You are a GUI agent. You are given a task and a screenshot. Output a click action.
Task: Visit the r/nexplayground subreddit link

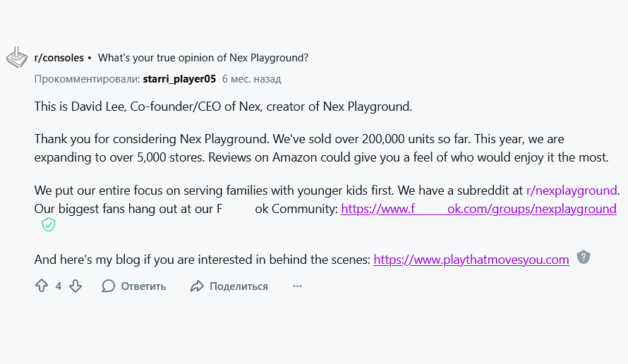572,190
